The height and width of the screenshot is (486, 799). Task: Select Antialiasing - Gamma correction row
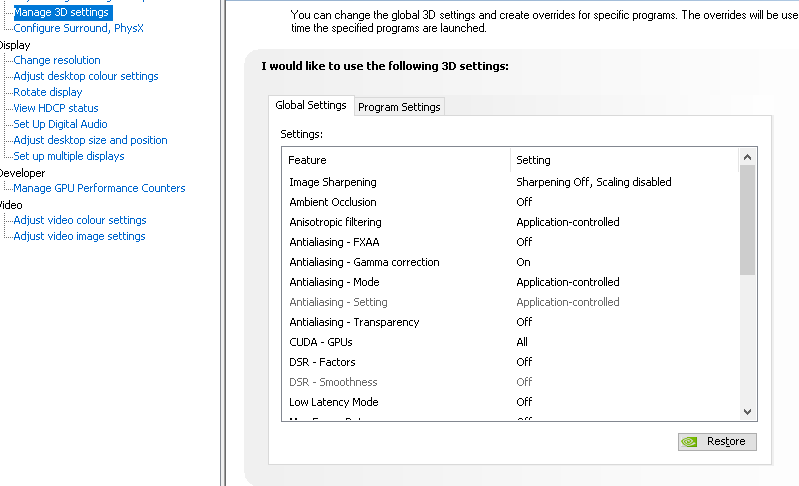[x=510, y=262]
